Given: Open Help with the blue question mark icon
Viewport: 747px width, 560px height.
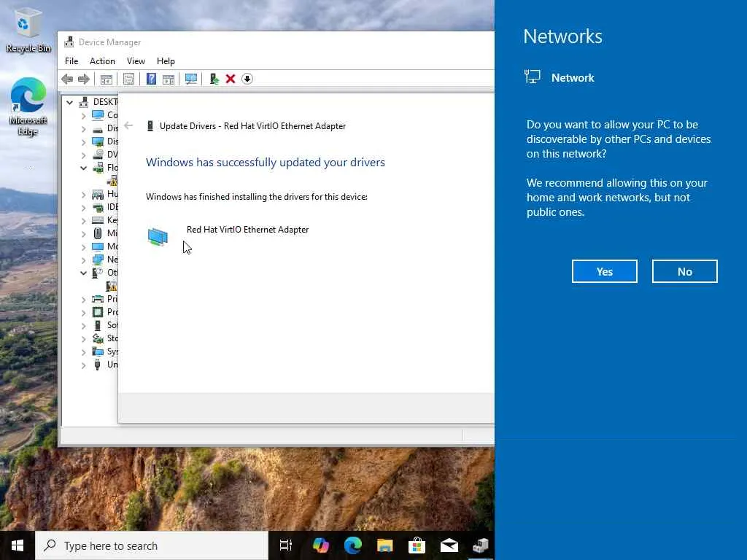Looking at the screenshot, I should 151,79.
